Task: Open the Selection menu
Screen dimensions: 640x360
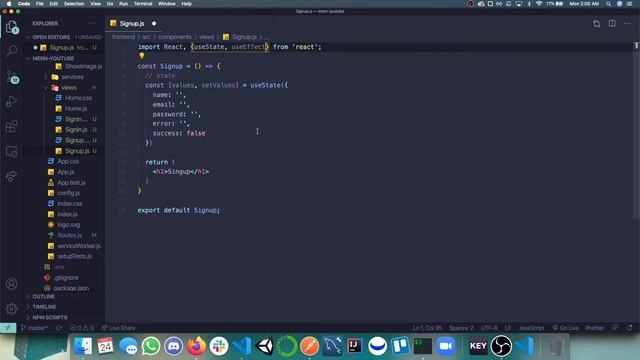Action: (x=74, y=4)
